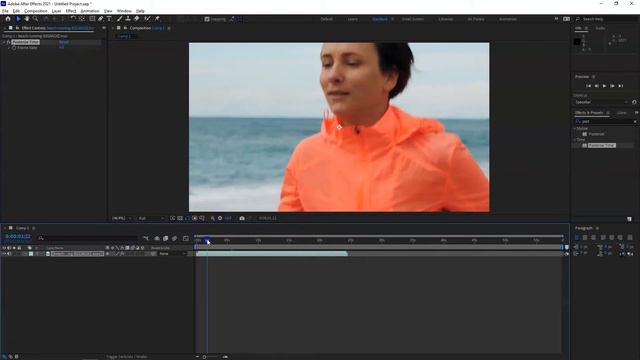Screen dimensions: 640x360
Task: Select Posterize effect under Stylize
Action: click(596, 134)
